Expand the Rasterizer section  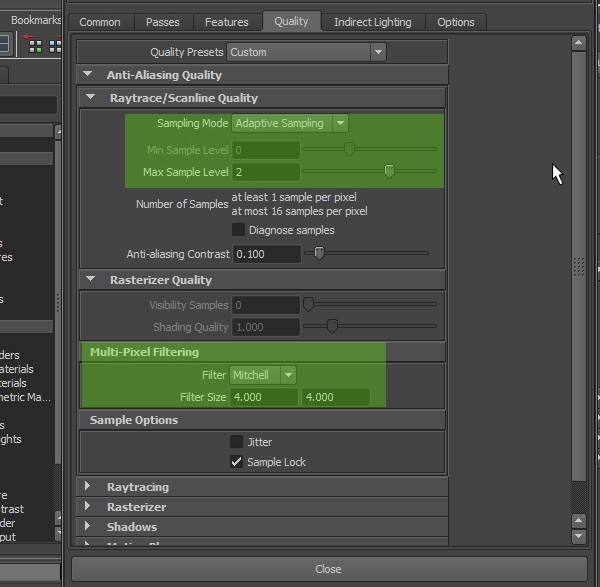[x=88, y=506]
